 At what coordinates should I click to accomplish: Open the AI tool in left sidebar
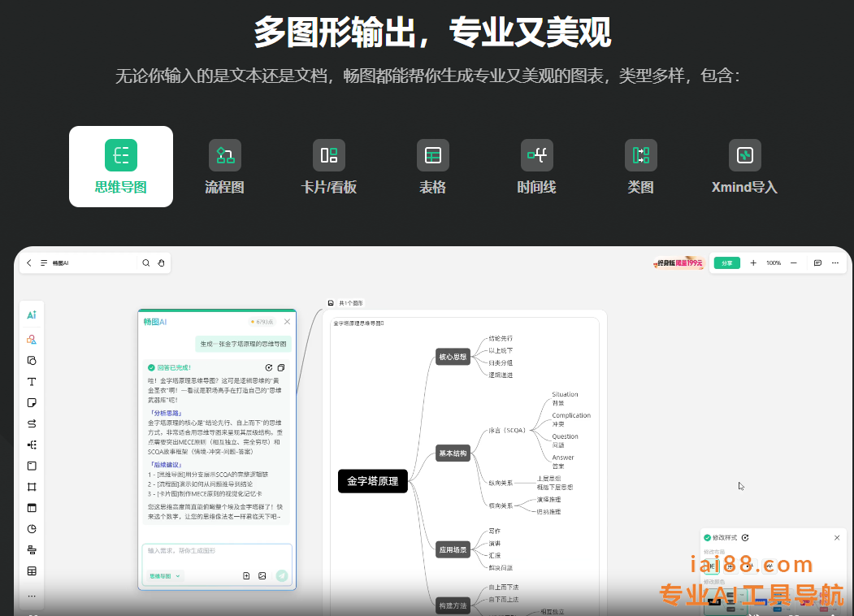click(x=32, y=315)
